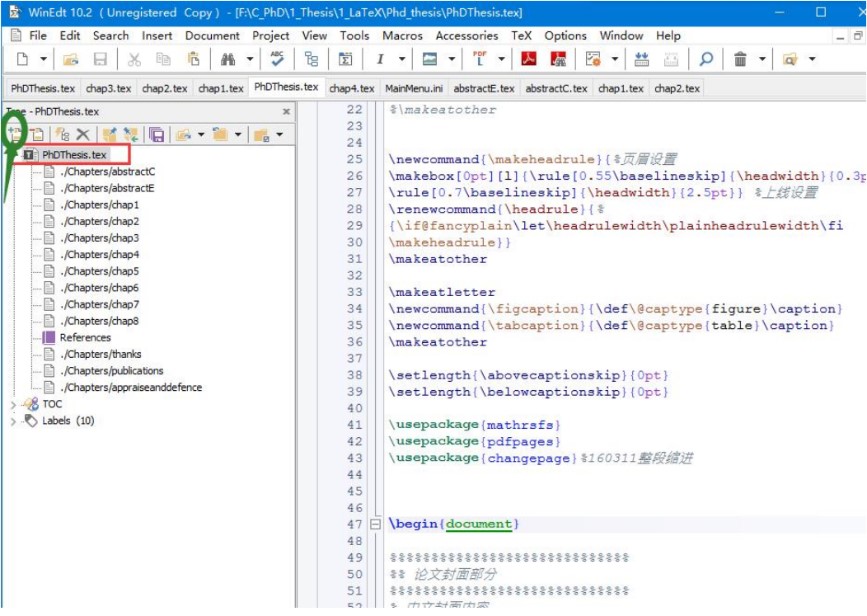Collapse code fold at \begin{document} line
The image size is (867, 616).
375,524
